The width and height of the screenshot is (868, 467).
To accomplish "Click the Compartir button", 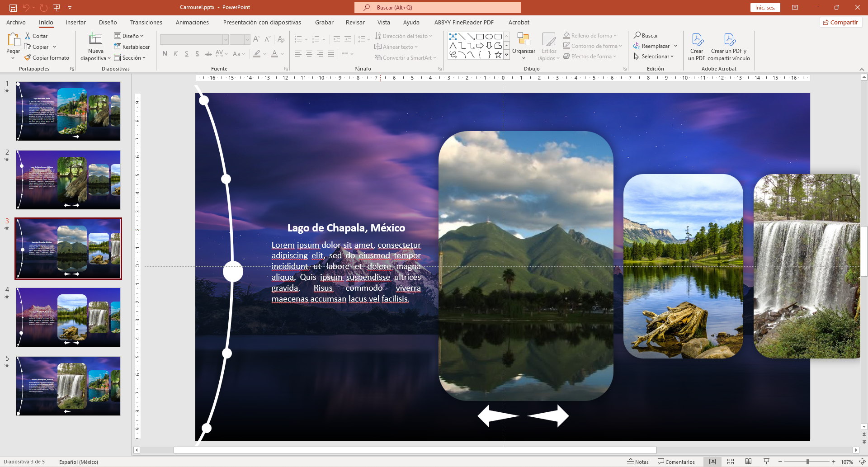I will pyautogui.click(x=840, y=22).
